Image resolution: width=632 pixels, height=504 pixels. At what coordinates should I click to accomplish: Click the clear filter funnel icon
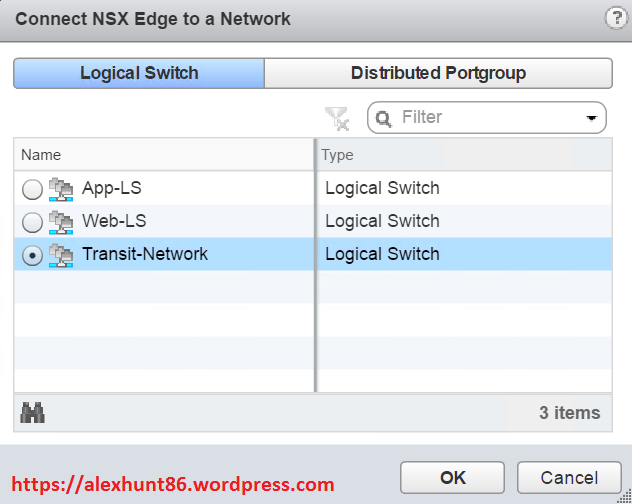(337, 119)
